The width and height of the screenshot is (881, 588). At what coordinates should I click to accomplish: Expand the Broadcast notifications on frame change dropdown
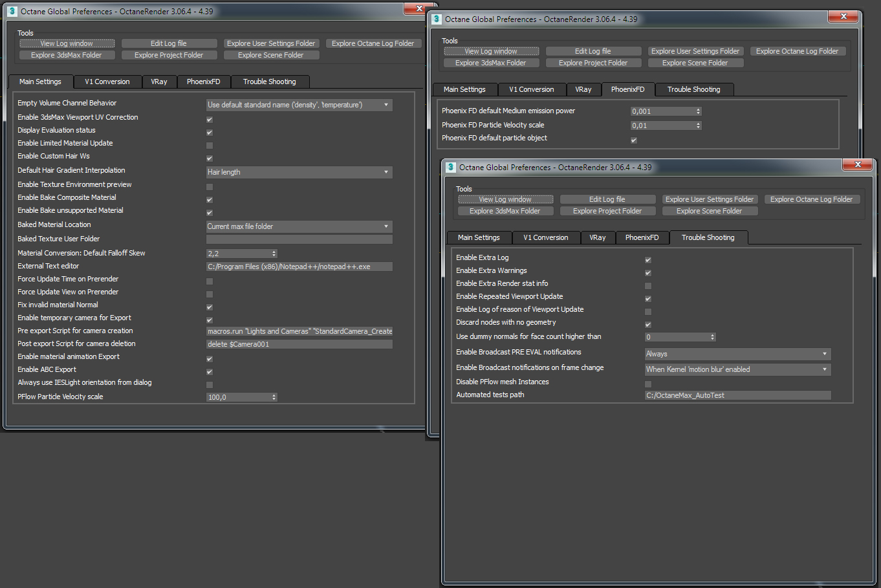pyautogui.click(x=737, y=369)
